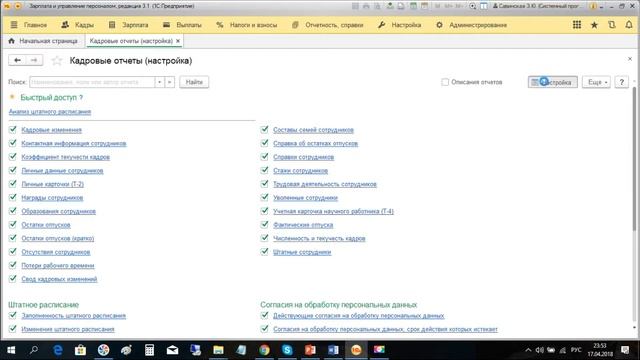
Task: Open notifications bell icon
Action: point(629,25)
